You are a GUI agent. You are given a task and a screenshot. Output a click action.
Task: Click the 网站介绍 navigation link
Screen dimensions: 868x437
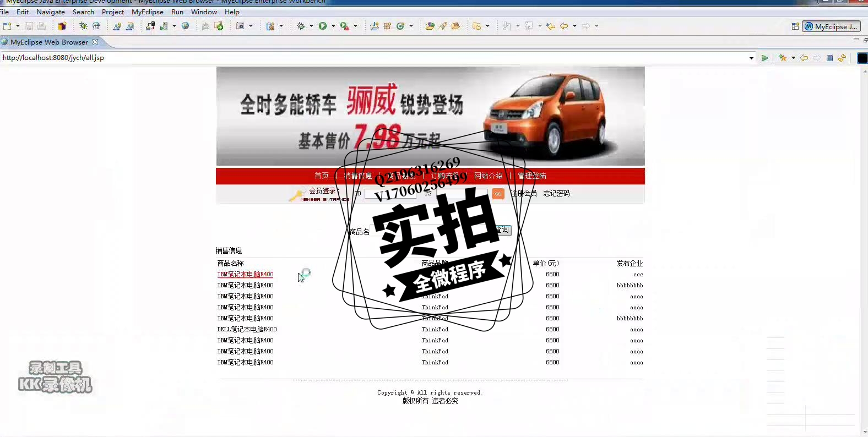(489, 176)
